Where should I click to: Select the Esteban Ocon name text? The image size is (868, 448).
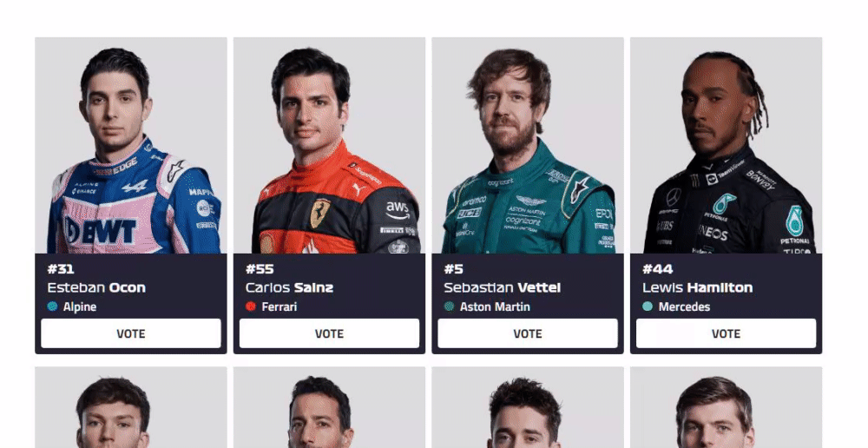96,287
